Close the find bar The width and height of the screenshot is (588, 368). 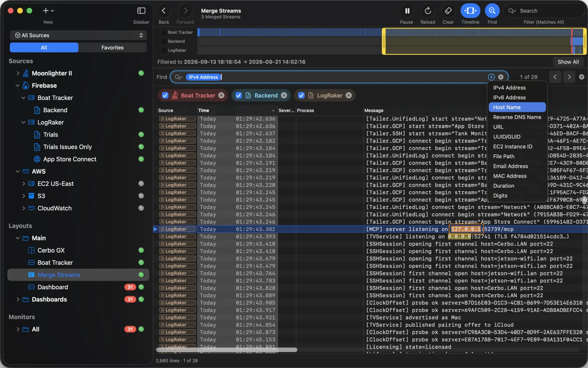click(x=581, y=77)
